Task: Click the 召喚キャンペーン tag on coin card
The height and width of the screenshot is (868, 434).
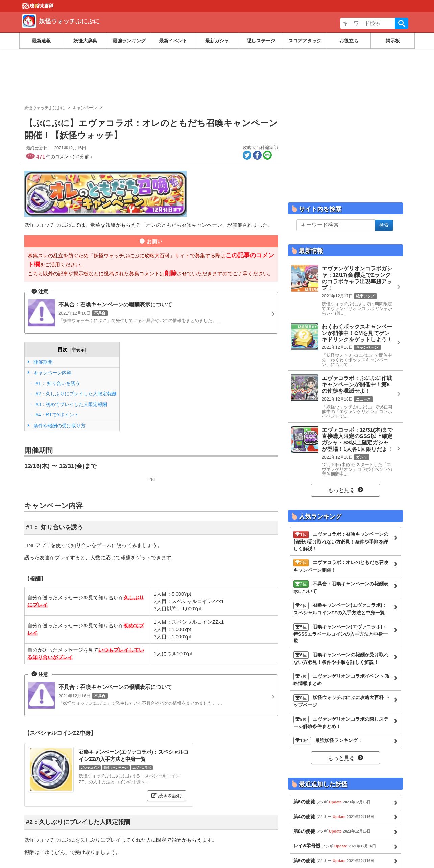Action: coord(116,768)
